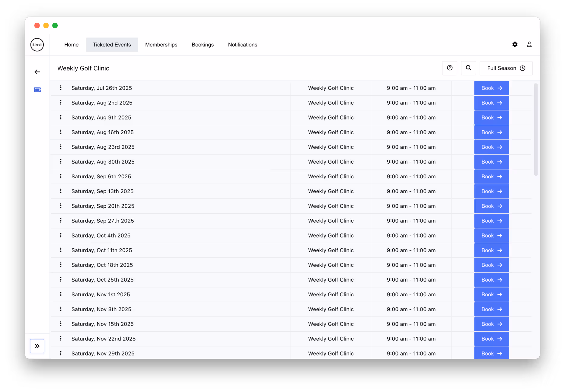This screenshot has height=392, width=565.
Task: Click the Birrdi logo
Action: [x=37, y=45]
